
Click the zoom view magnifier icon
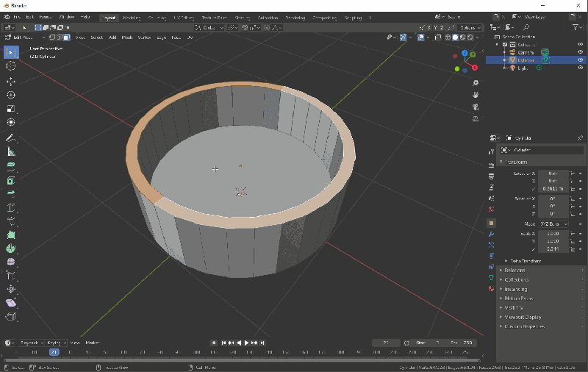476,83
